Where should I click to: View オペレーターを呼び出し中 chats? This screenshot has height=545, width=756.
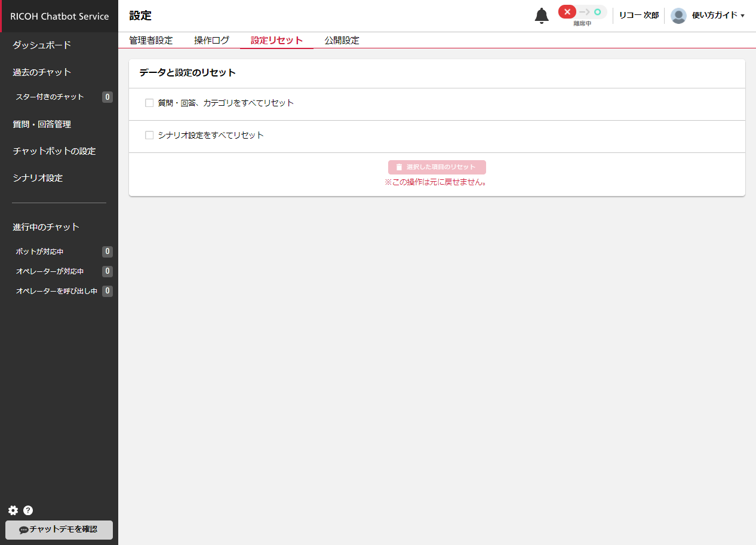click(x=57, y=291)
